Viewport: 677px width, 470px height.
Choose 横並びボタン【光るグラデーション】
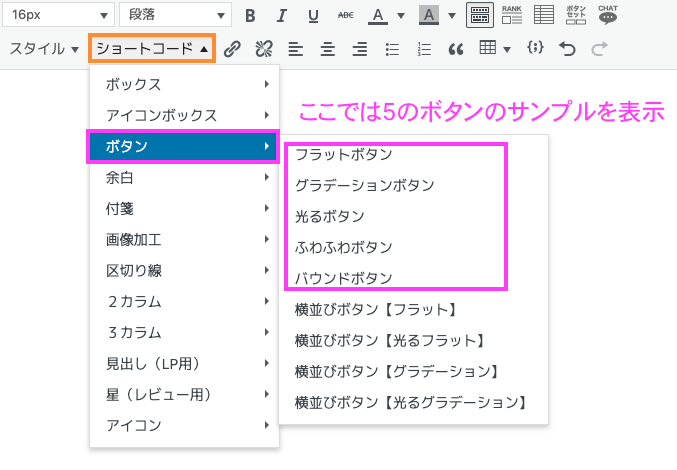tap(414, 403)
